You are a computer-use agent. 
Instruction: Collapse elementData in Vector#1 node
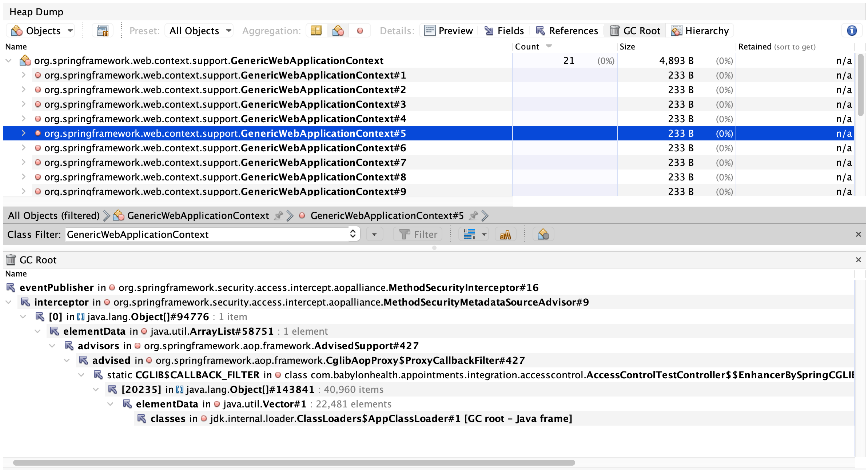[111, 404]
